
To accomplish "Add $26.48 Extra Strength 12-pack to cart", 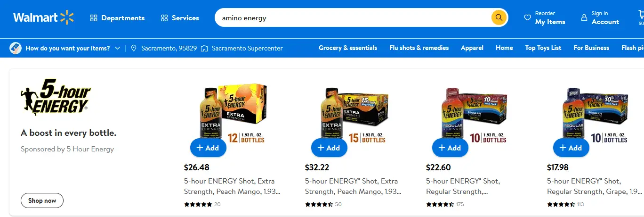I will coord(208,148).
